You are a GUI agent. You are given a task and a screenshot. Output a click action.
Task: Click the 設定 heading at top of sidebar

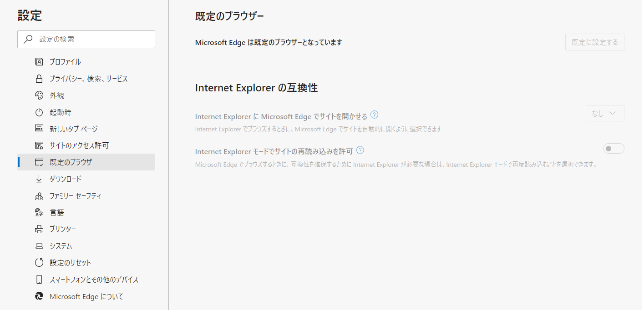pos(30,15)
